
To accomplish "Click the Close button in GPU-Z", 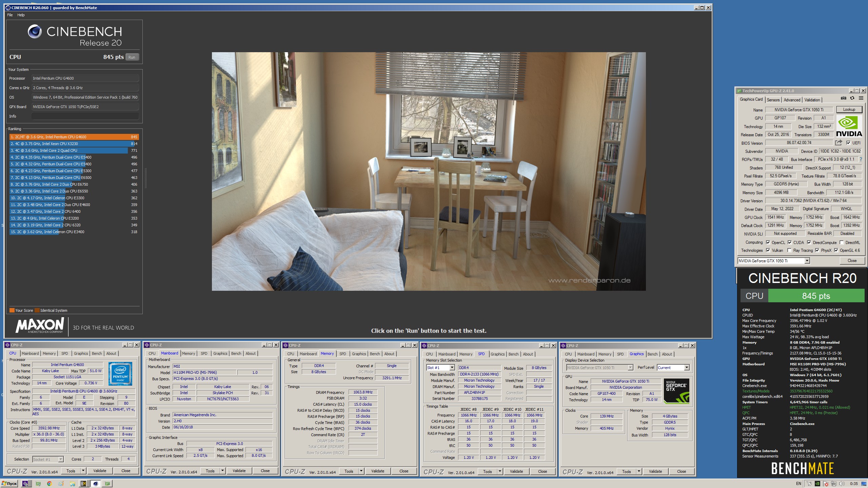I will tap(852, 261).
